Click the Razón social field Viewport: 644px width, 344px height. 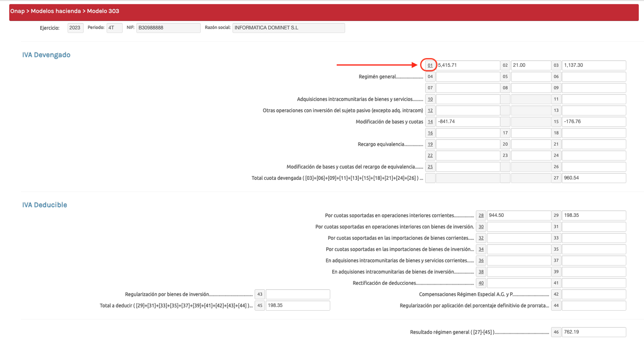coord(288,28)
